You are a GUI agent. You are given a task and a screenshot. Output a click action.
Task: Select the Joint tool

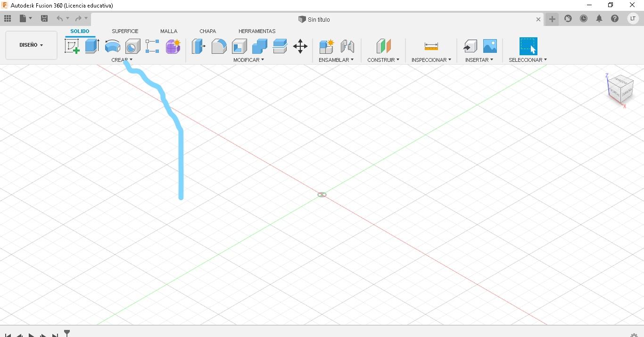[347, 46]
